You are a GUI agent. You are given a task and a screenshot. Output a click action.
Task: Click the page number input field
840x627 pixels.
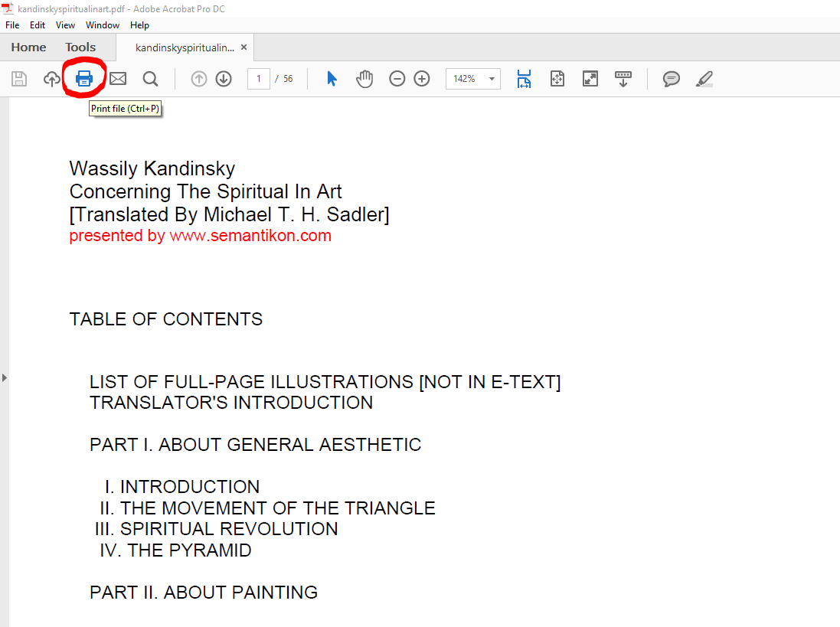click(x=259, y=79)
